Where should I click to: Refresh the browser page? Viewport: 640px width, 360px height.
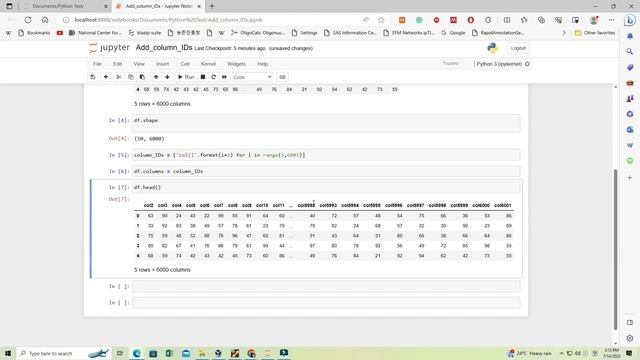coord(28,20)
